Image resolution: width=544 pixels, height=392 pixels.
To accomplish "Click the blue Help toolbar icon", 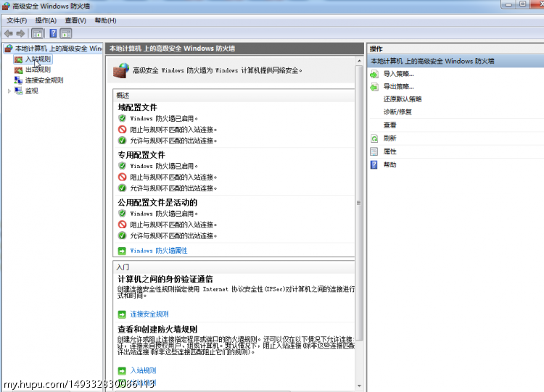I will (x=53, y=33).
